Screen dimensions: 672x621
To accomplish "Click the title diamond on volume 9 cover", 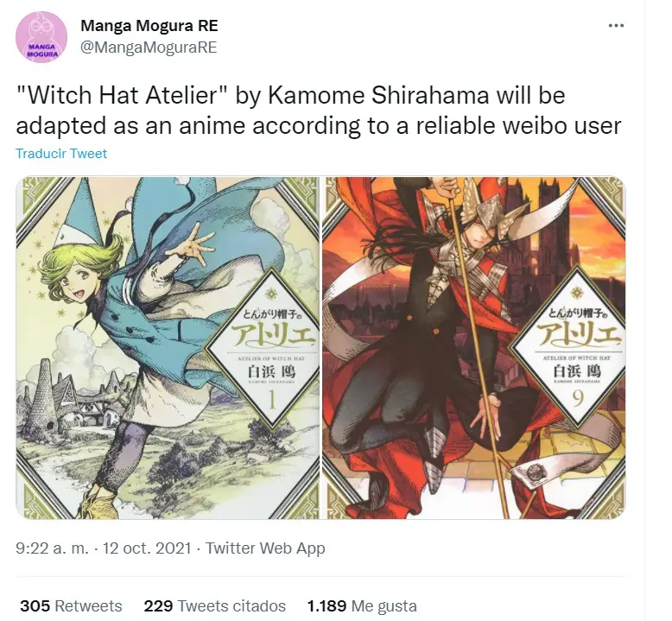I will pos(578,347).
